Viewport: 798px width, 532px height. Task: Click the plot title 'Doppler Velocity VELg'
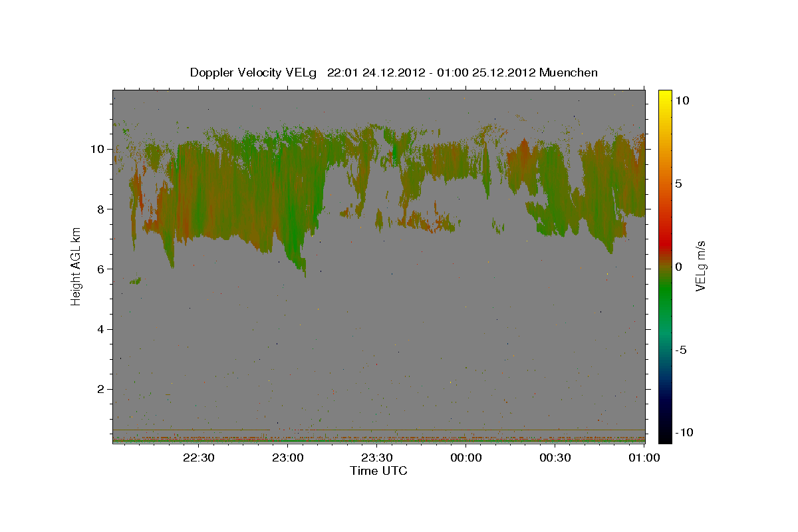(x=255, y=72)
